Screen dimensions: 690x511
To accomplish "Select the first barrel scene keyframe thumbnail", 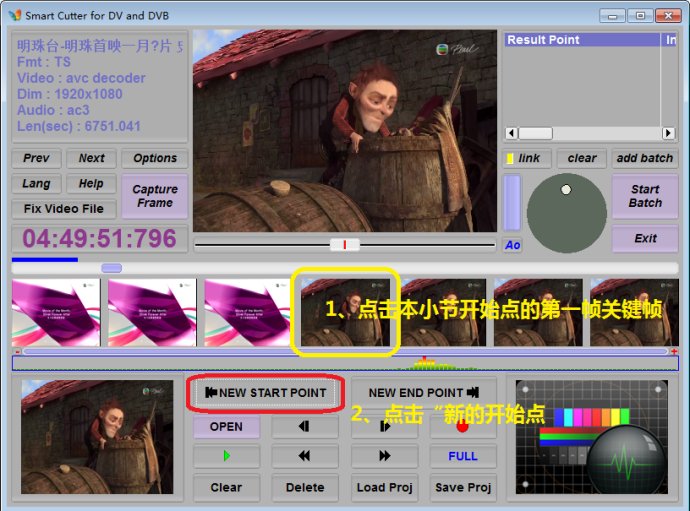I will point(345,312).
